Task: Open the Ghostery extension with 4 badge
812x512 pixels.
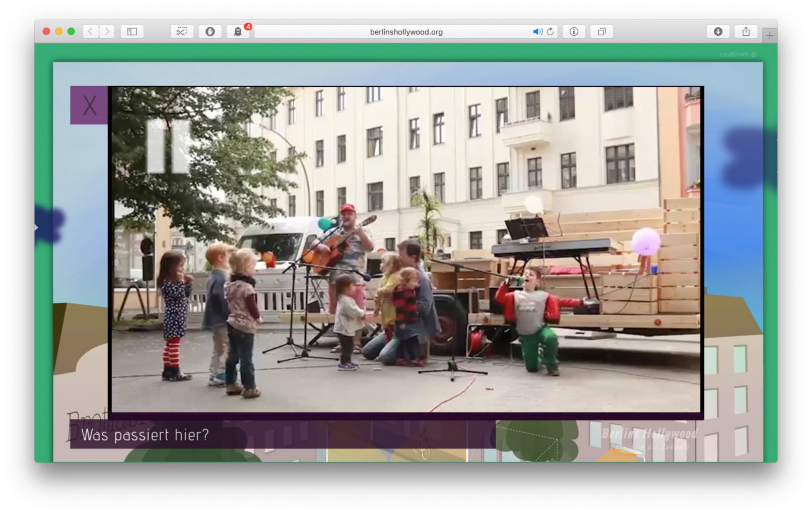Action: point(238,32)
